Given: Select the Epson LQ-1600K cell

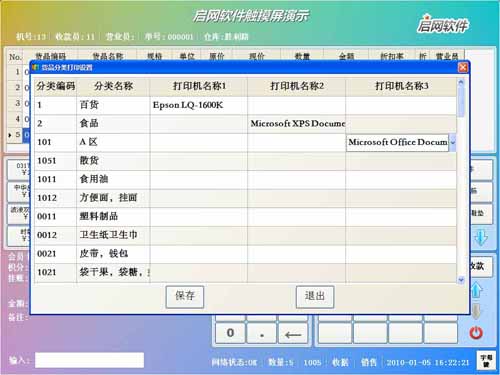Looking at the screenshot, I should pos(199,106).
